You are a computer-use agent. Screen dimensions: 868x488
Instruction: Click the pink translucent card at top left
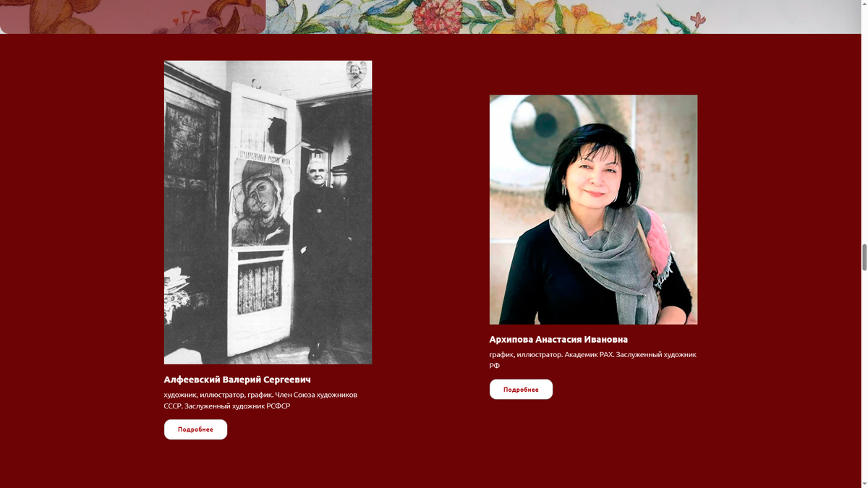(x=133, y=17)
